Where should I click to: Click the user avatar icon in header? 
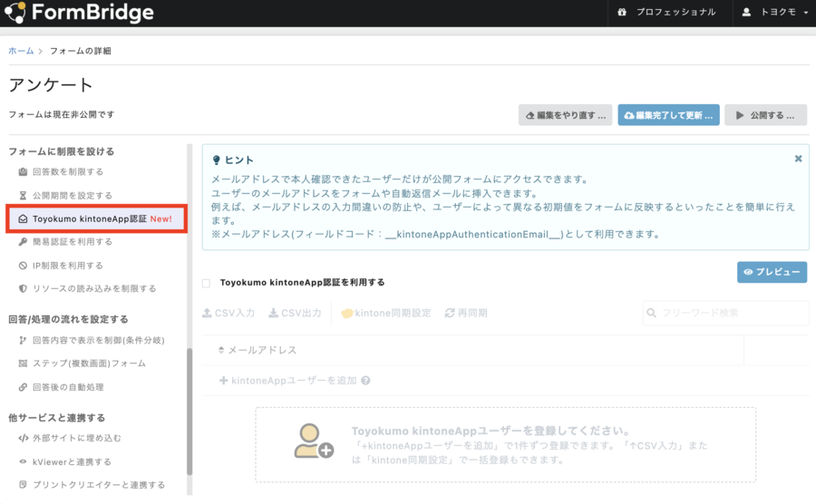(746, 12)
